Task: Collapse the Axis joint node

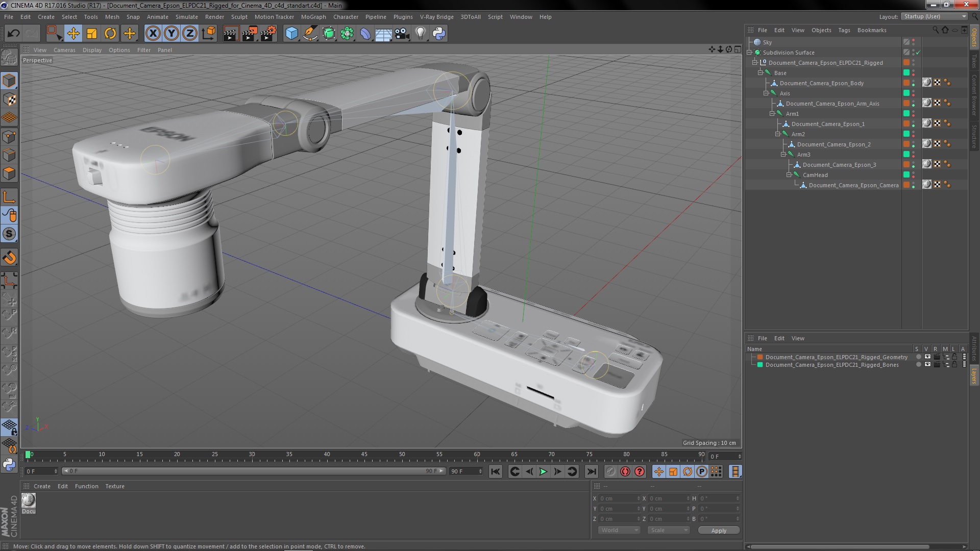Action: (766, 93)
